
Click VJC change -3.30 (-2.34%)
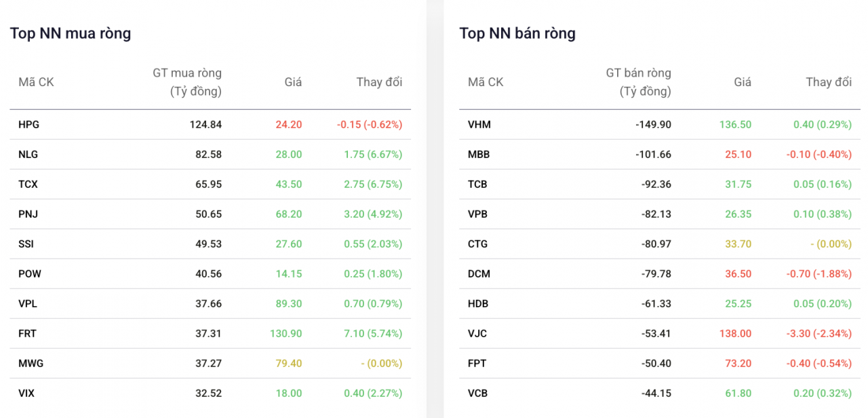[x=818, y=334]
